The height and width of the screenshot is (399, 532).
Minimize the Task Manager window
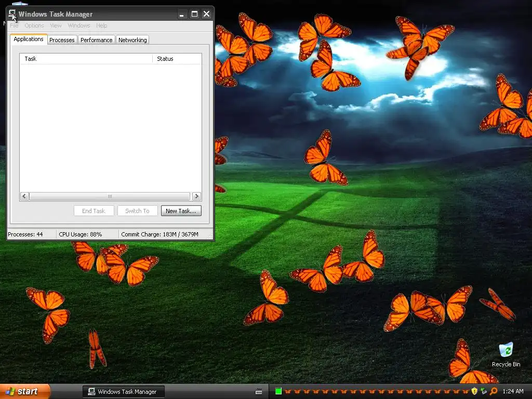(x=182, y=14)
